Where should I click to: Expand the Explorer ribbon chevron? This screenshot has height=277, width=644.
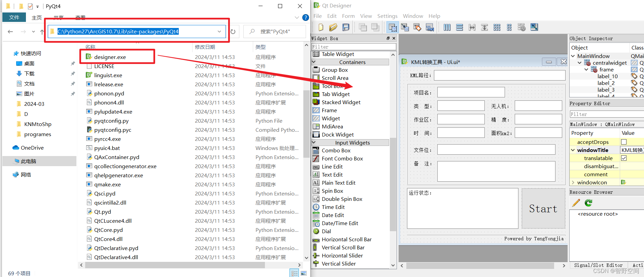[x=297, y=18]
